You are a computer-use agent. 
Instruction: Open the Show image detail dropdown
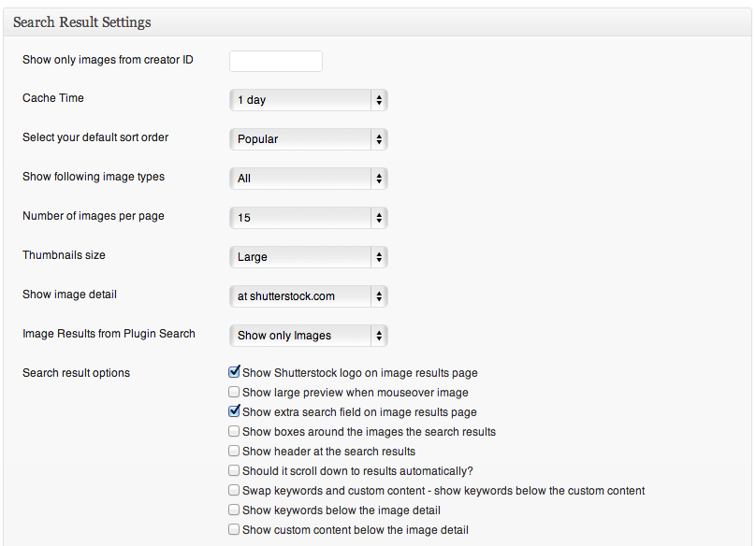point(308,296)
